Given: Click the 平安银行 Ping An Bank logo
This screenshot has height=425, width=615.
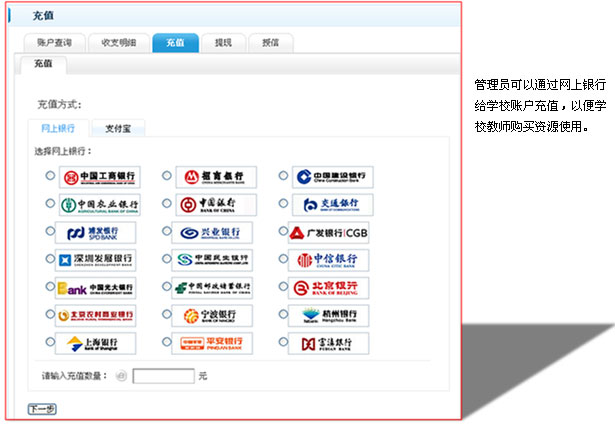Looking at the screenshot, I should point(212,343).
